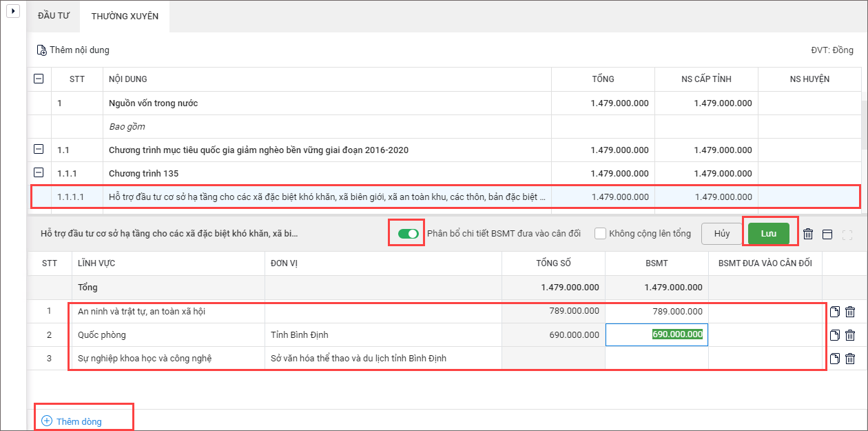
Task: Click the highlighted 690.000.000 BSMT cell
Action: 657,335
